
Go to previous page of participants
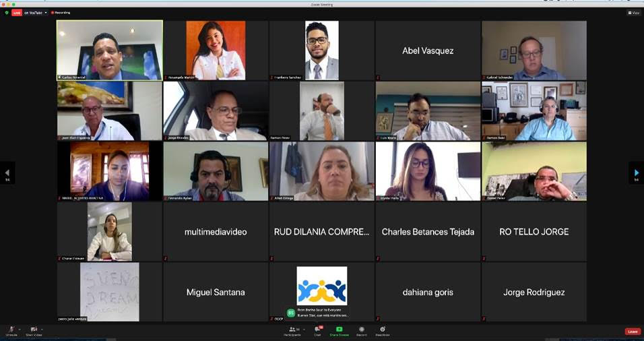pyautogui.click(x=7, y=173)
